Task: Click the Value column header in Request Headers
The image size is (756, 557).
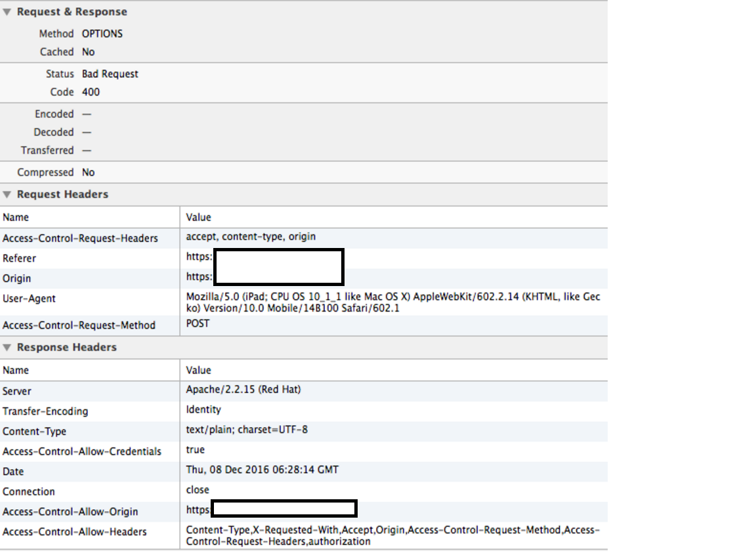Action: point(198,217)
